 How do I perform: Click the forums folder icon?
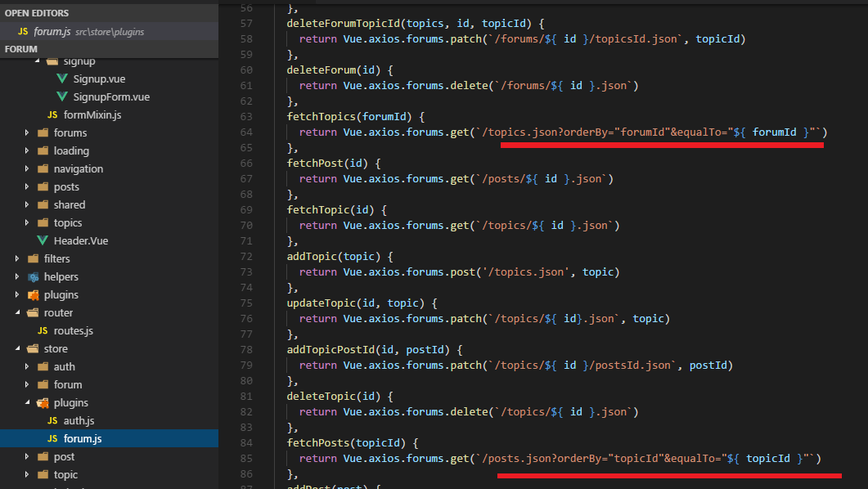43,132
